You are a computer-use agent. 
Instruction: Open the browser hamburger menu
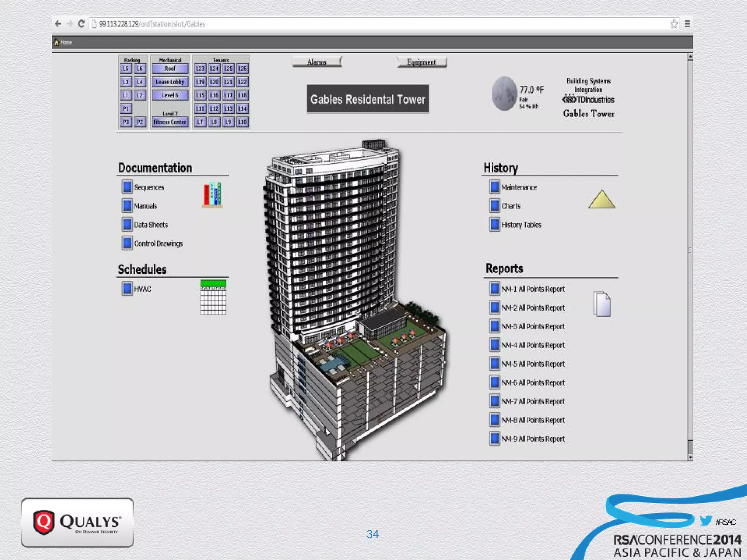tap(687, 24)
